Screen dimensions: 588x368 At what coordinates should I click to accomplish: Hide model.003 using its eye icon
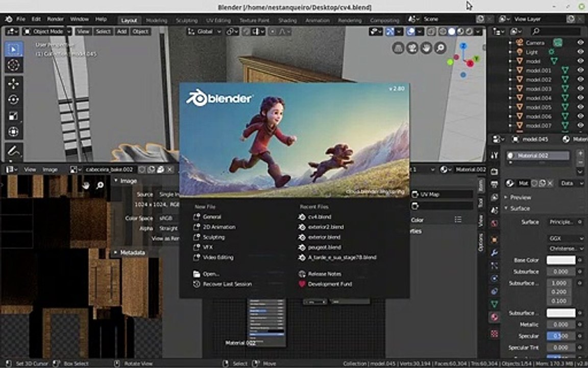point(580,88)
